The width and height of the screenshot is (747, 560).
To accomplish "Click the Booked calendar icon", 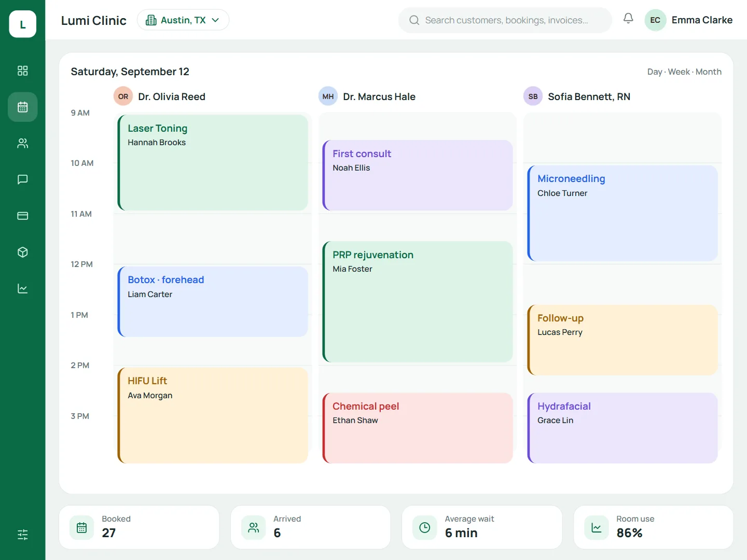I will [82, 528].
